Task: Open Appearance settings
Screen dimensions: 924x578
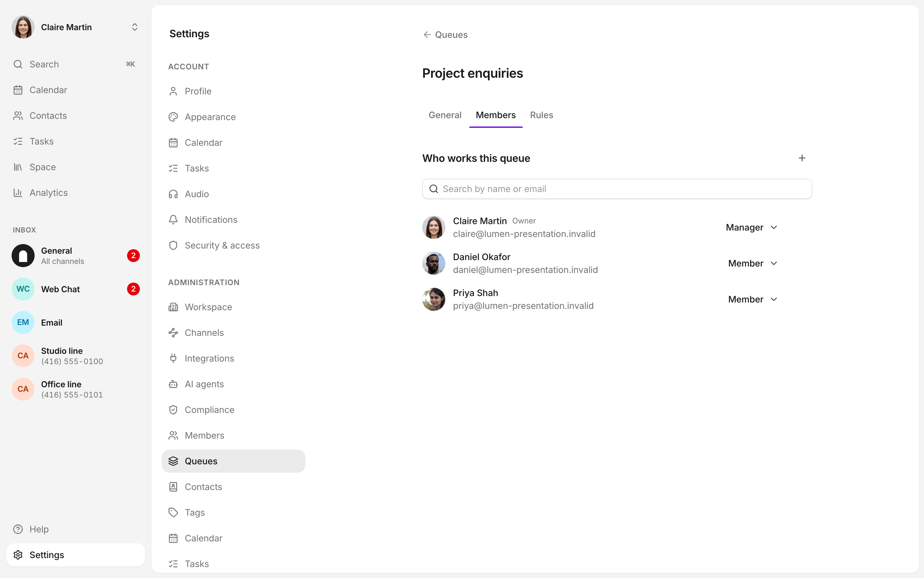Action: 233,117
